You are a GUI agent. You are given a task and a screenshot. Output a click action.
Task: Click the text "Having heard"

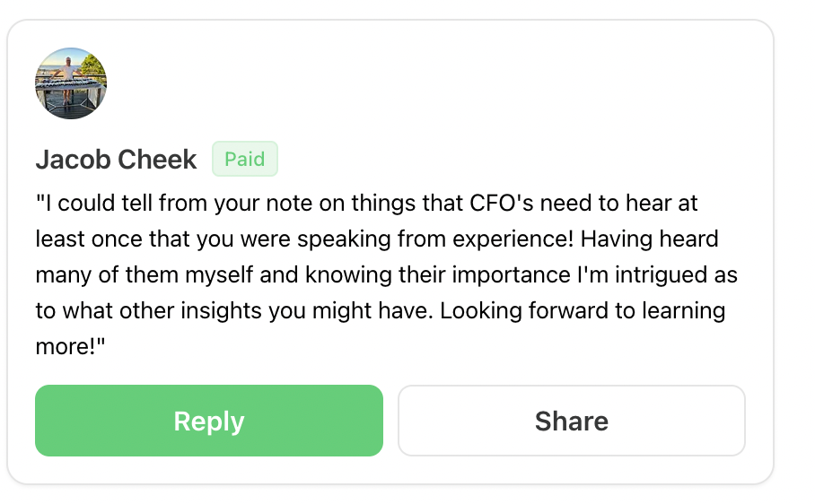coord(649,239)
